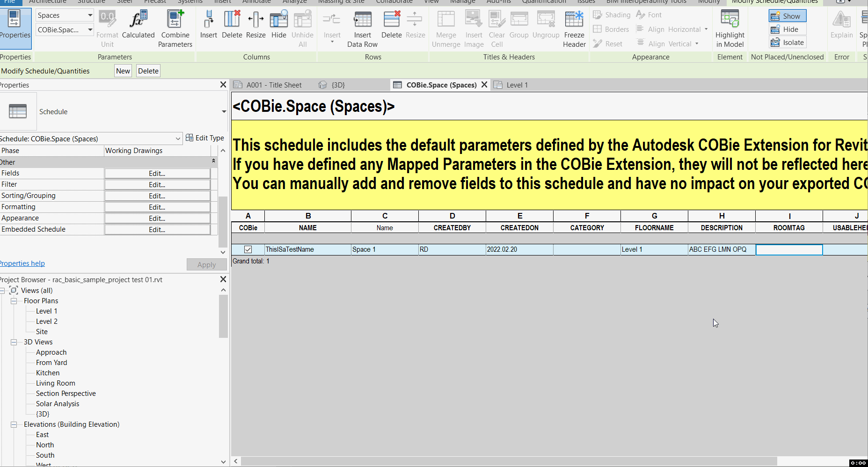868x467 pixels.
Task: Open the A001 - Title Sheet tab
Action: [274, 85]
